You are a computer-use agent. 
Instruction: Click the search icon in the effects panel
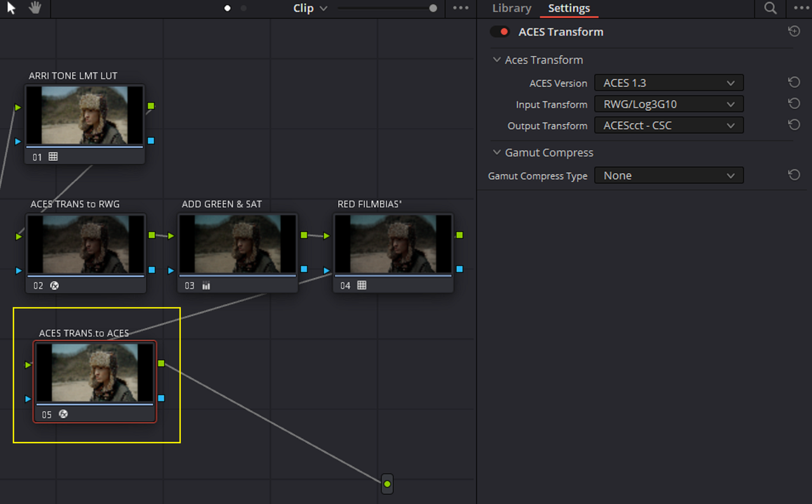(770, 8)
